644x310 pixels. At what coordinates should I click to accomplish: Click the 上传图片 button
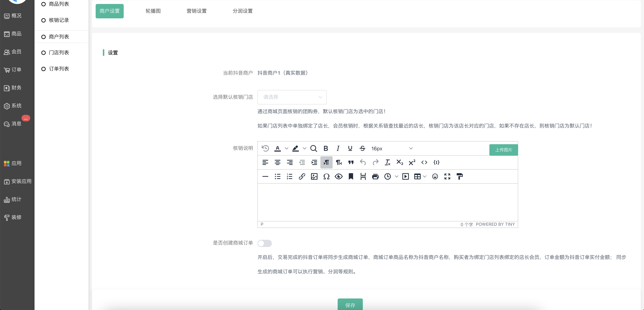click(x=504, y=150)
